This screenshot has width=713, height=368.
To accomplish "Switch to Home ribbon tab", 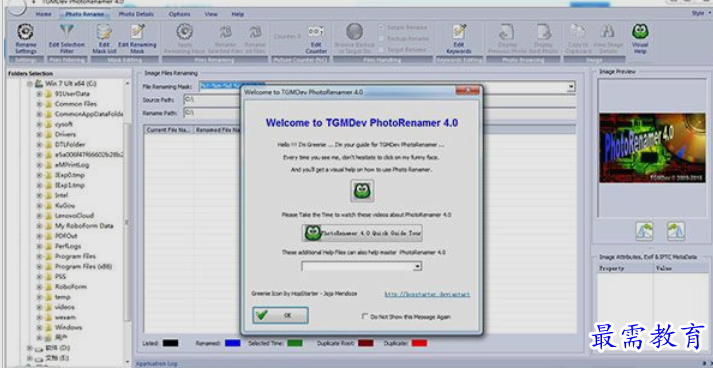I will coord(43,14).
